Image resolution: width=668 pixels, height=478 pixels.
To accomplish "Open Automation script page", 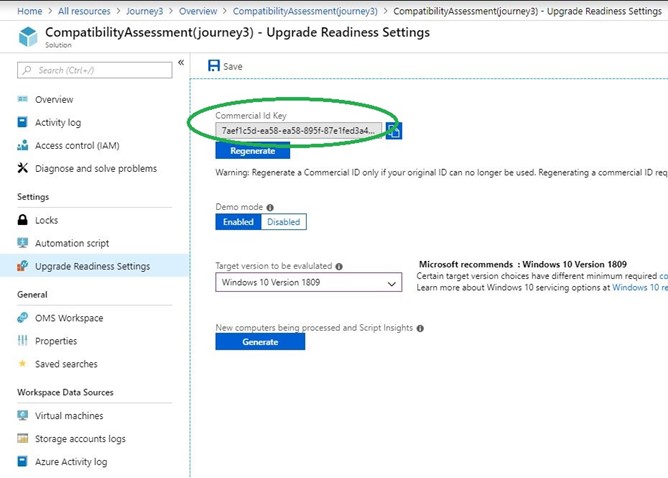I will [71, 243].
